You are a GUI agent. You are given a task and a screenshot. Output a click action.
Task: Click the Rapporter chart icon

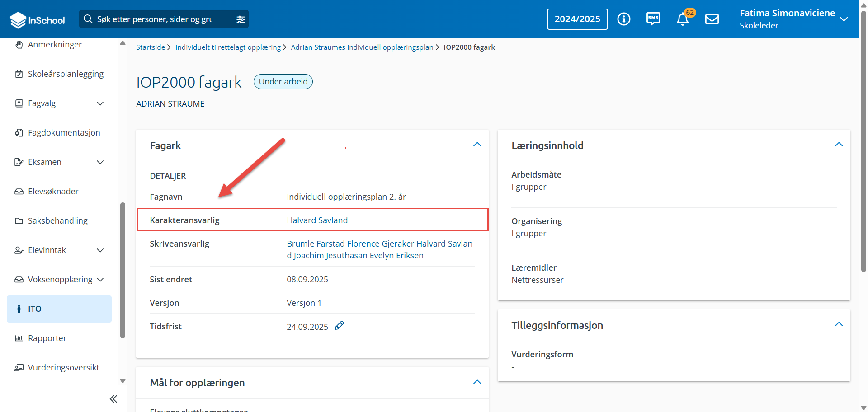(19, 338)
